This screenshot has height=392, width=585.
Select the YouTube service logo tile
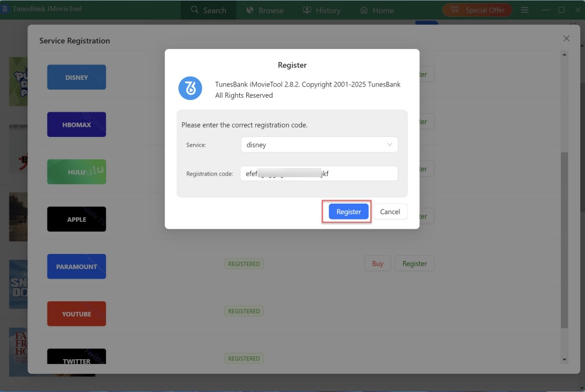[77, 314]
